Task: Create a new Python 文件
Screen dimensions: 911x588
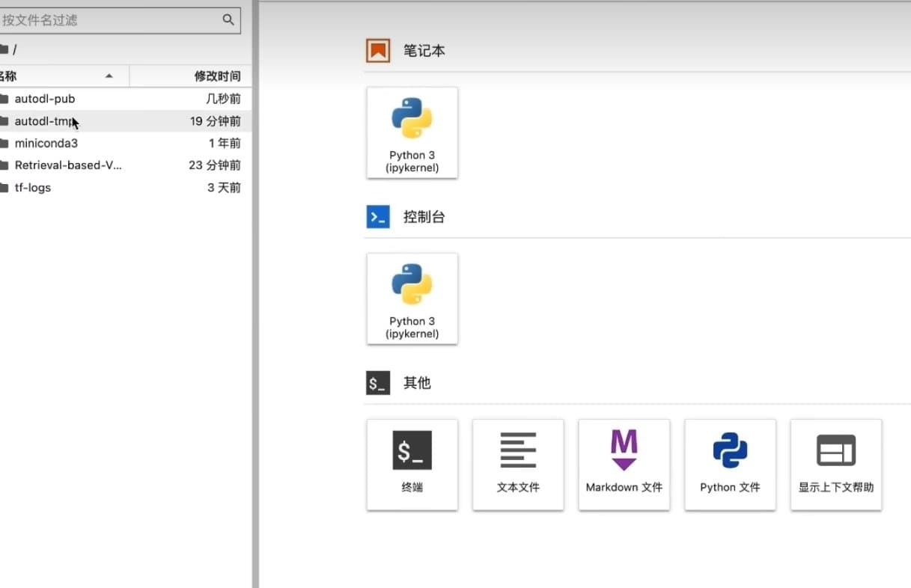Action: 730,465
